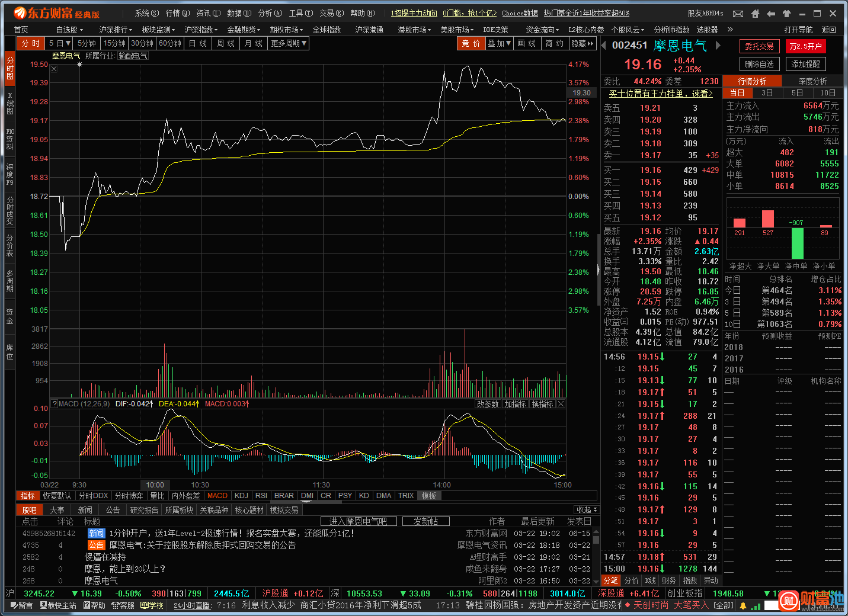Show next stock with the right triangle after 摩恩电气
This screenshot has width=848, height=616.
pos(718,45)
